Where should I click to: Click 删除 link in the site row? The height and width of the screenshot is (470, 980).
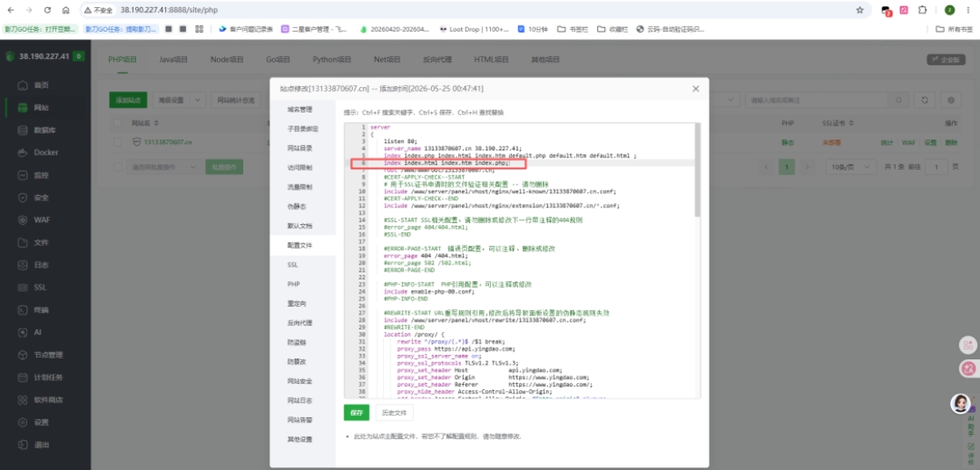pos(951,142)
